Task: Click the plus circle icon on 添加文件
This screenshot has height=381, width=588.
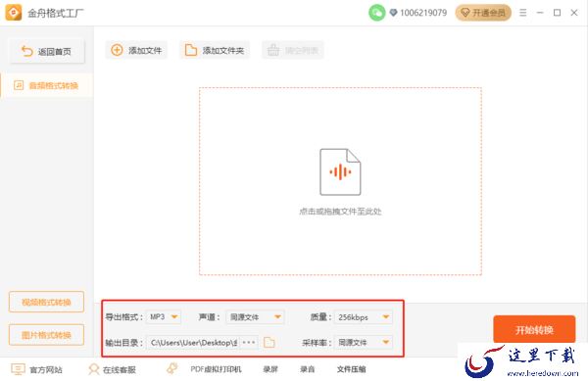Action: [x=117, y=50]
